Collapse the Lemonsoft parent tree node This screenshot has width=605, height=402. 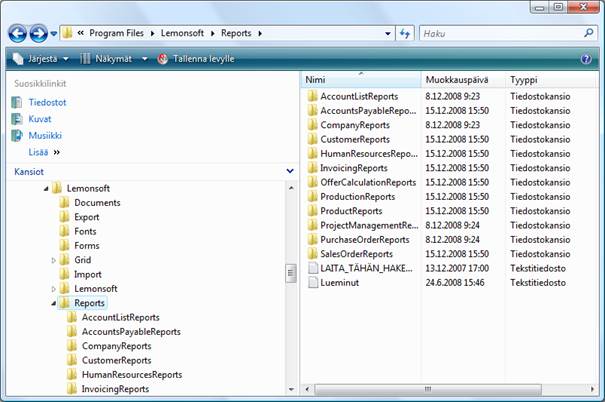click(x=46, y=189)
